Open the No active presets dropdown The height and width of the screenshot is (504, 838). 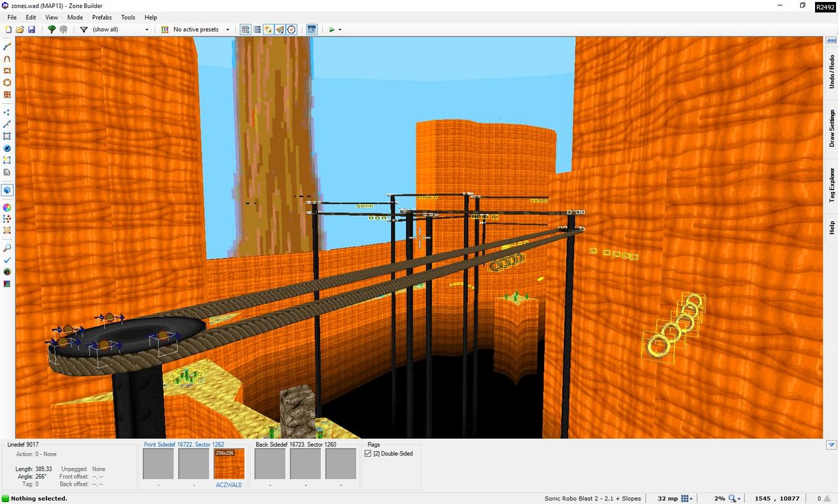coord(227,29)
